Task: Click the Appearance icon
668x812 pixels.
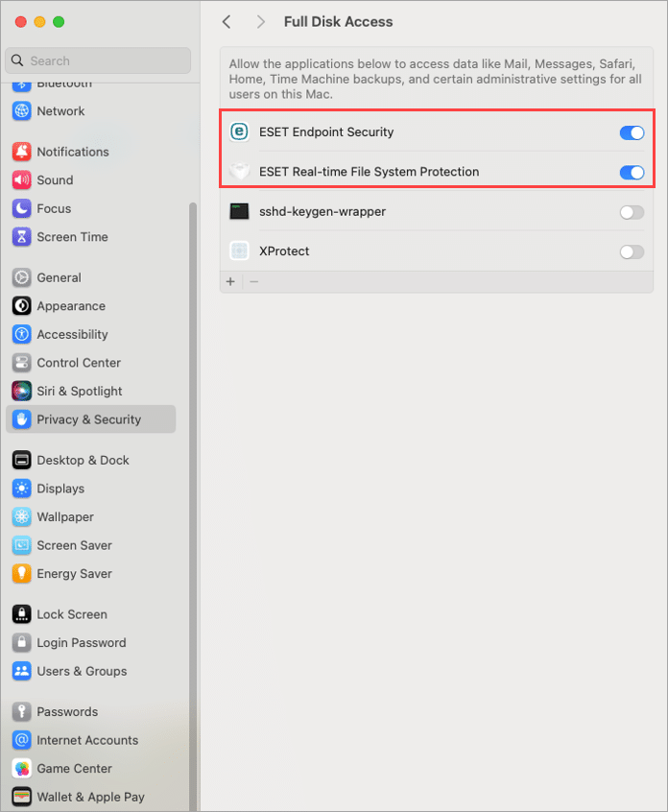Action: [22, 306]
